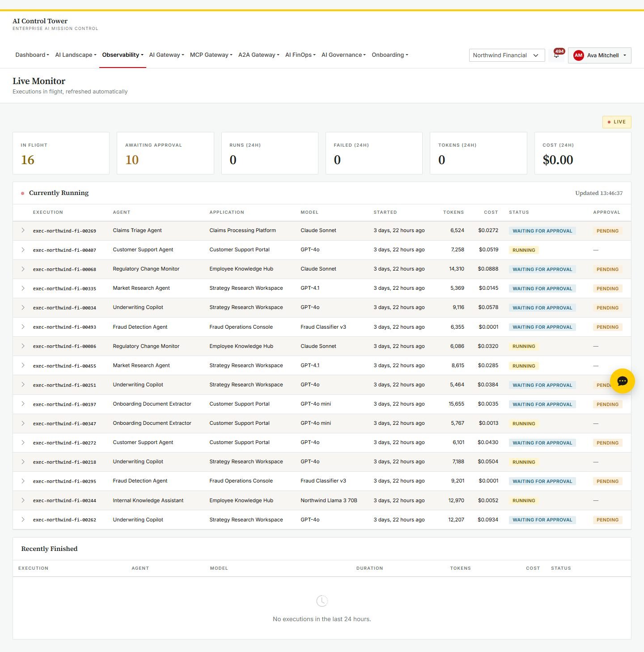
Task: Open the MCP Gateway menu
Action: pyautogui.click(x=211, y=55)
